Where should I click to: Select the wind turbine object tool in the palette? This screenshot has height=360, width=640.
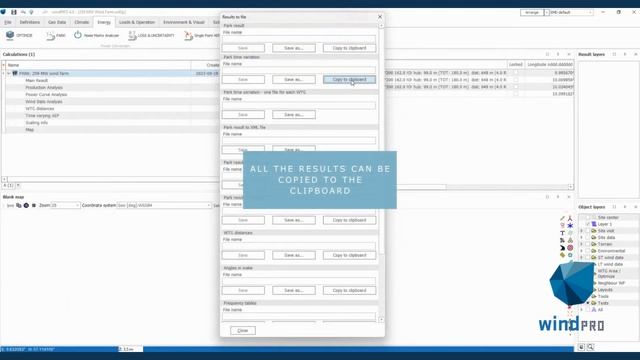pyautogui.click(x=570, y=218)
